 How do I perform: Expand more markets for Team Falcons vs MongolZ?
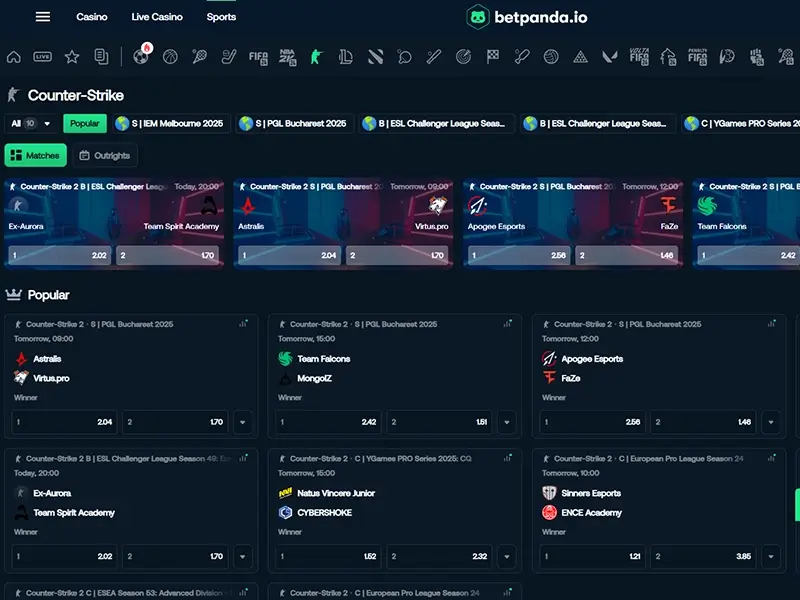tap(507, 422)
